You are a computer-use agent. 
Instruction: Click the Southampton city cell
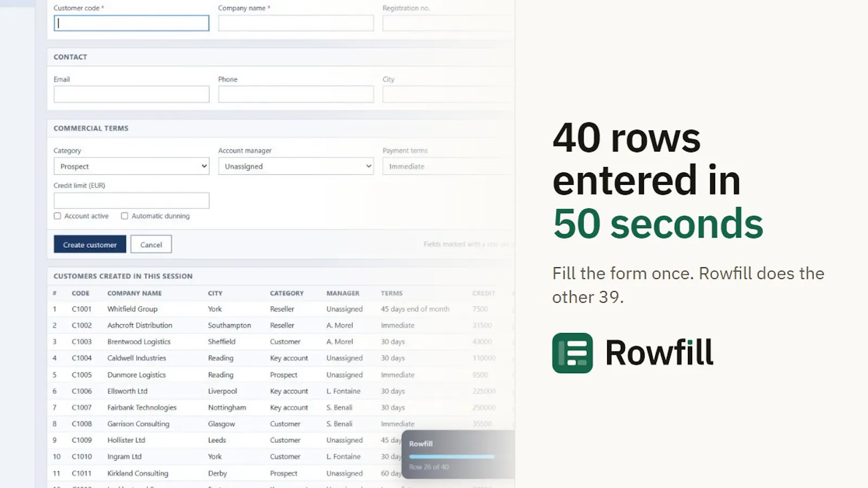(x=229, y=325)
